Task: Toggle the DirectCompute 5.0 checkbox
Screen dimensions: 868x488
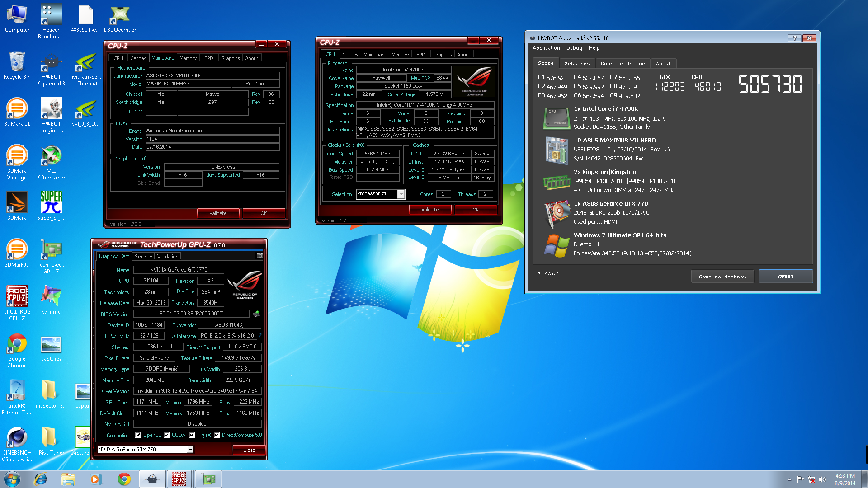Action: pyautogui.click(x=217, y=435)
